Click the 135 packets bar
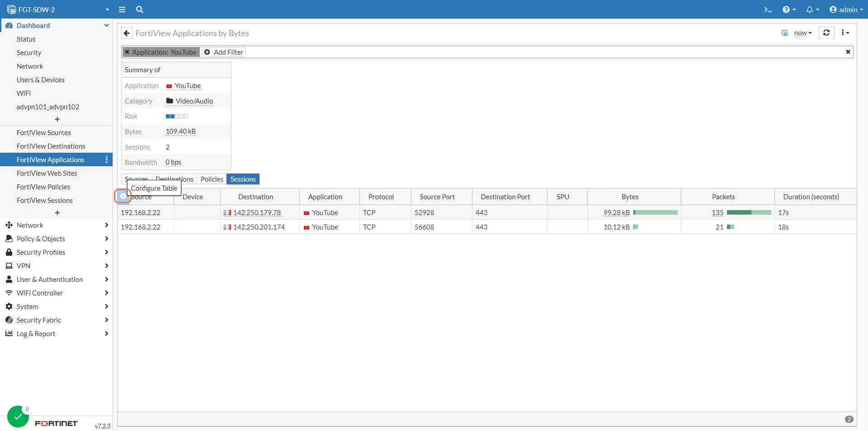This screenshot has height=431, width=868. (749, 212)
